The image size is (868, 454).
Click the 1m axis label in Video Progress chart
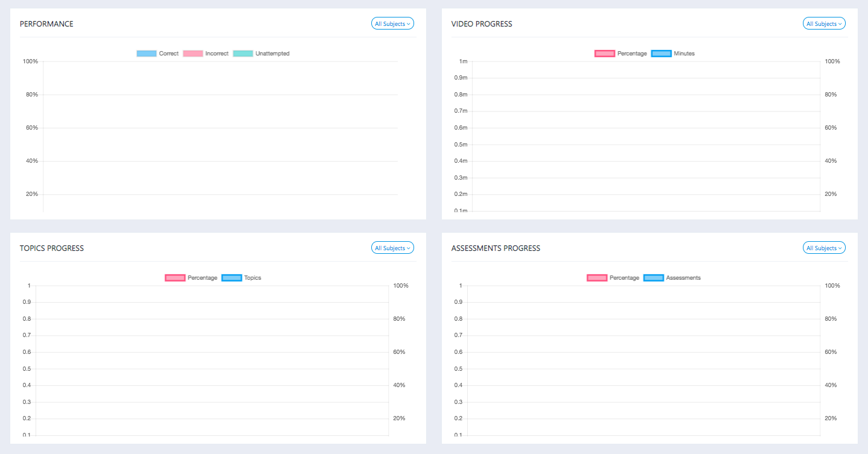463,61
